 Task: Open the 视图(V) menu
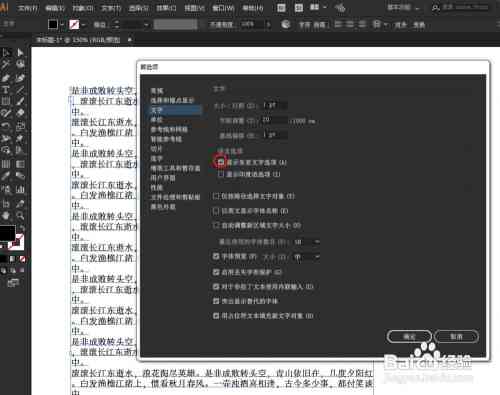pyautogui.click(x=194, y=7)
